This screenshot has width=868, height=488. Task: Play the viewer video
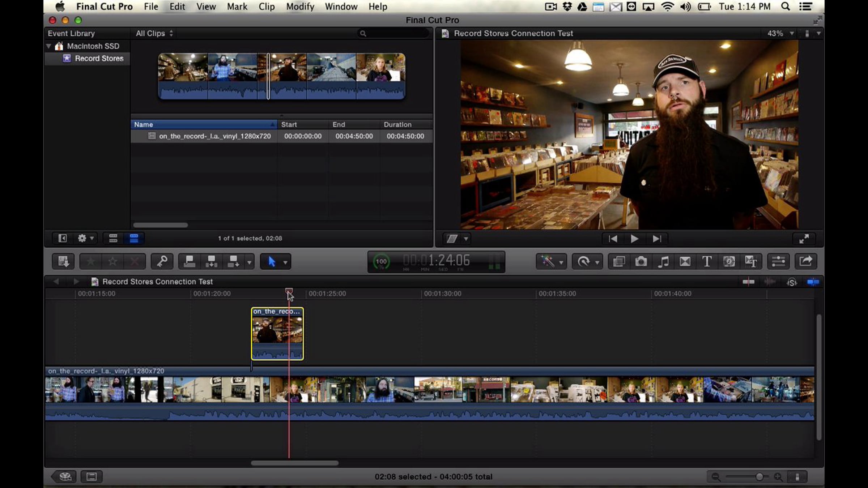[x=634, y=239]
